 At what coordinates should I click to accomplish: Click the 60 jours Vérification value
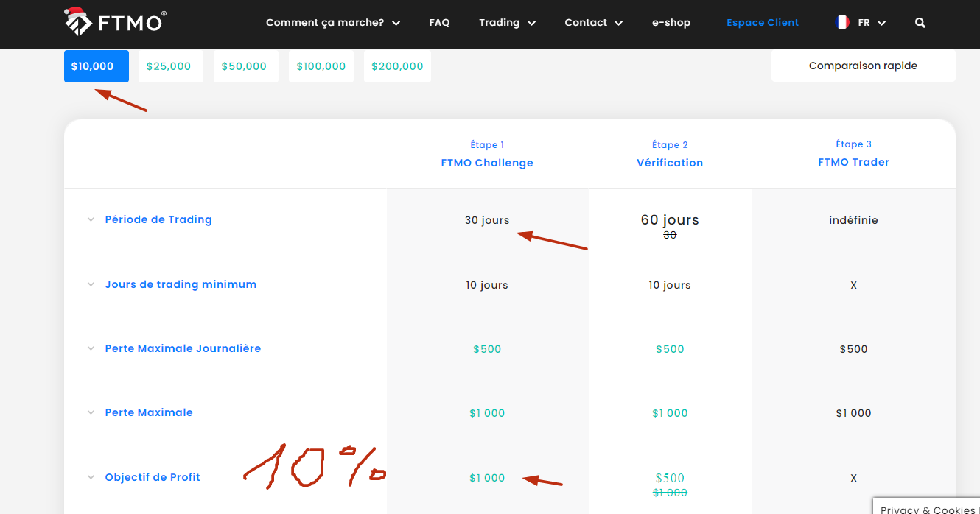[x=670, y=219]
